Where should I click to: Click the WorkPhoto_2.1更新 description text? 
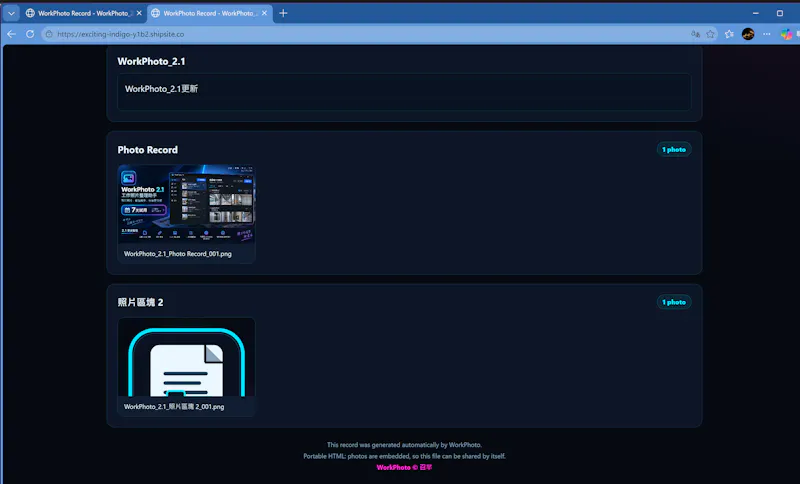161,89
